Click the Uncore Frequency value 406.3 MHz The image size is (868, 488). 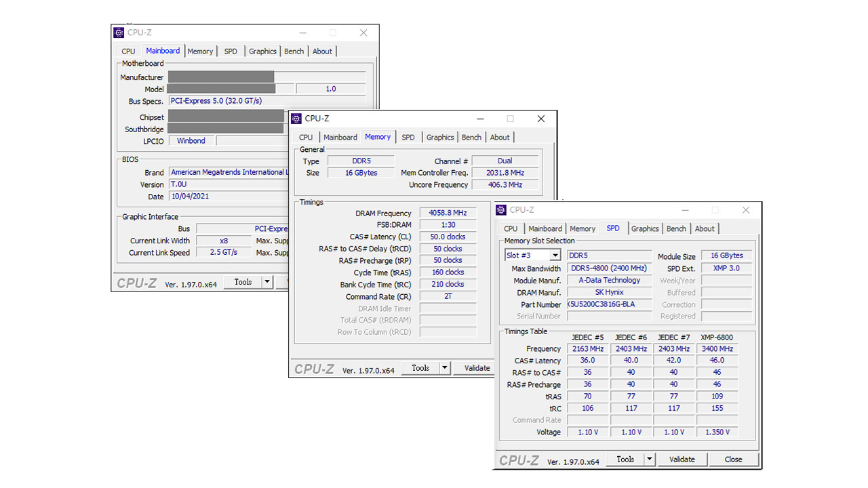[x=505, y=184]
